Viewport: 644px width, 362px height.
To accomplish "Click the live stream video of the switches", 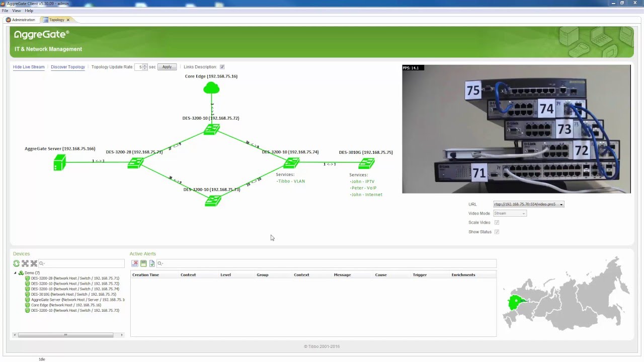I will point(516,129).
